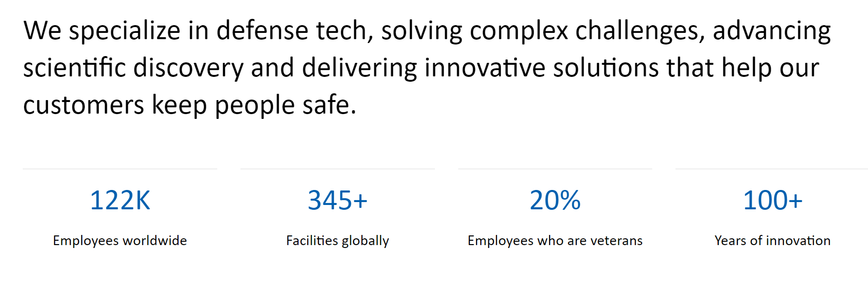Click the phrase "scientific discovery"
Screen dimensions: 868x306
(133, 68)
